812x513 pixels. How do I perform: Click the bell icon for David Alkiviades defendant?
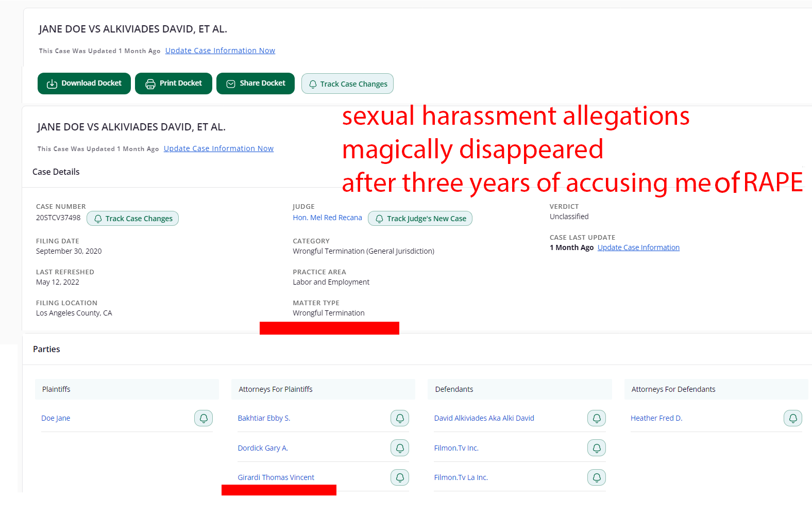(x=596, y=418)
